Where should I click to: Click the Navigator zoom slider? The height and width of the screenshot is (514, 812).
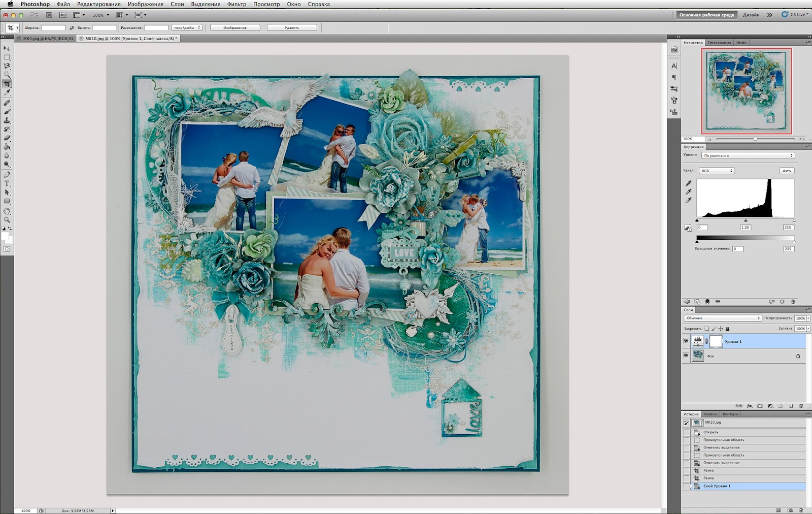pyautogui.click(x=755, y=139)
